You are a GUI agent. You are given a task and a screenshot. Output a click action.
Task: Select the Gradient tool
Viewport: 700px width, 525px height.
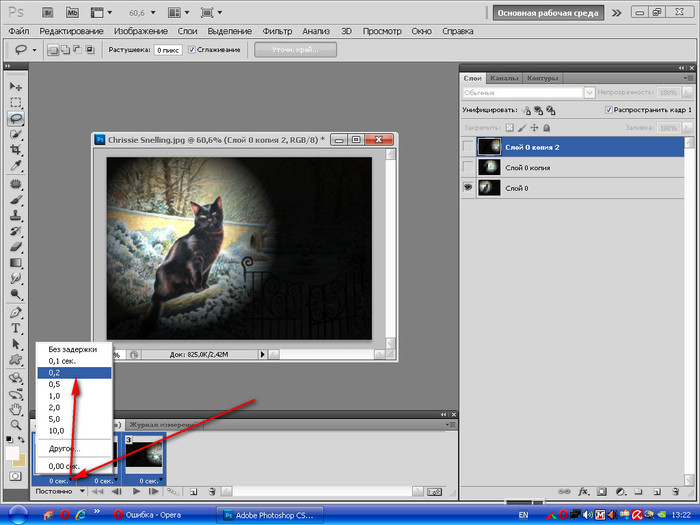pos(16,262)
